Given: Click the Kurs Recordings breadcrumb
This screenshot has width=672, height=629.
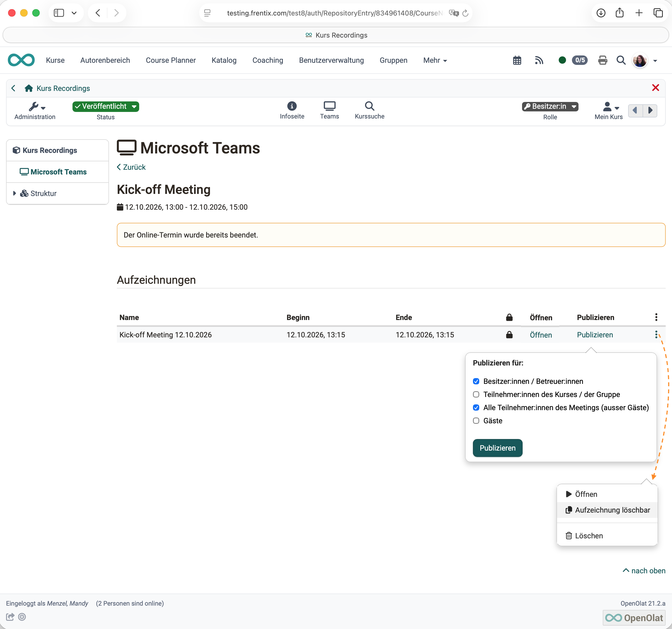Looking at the screenshot, I should (63, 89).
